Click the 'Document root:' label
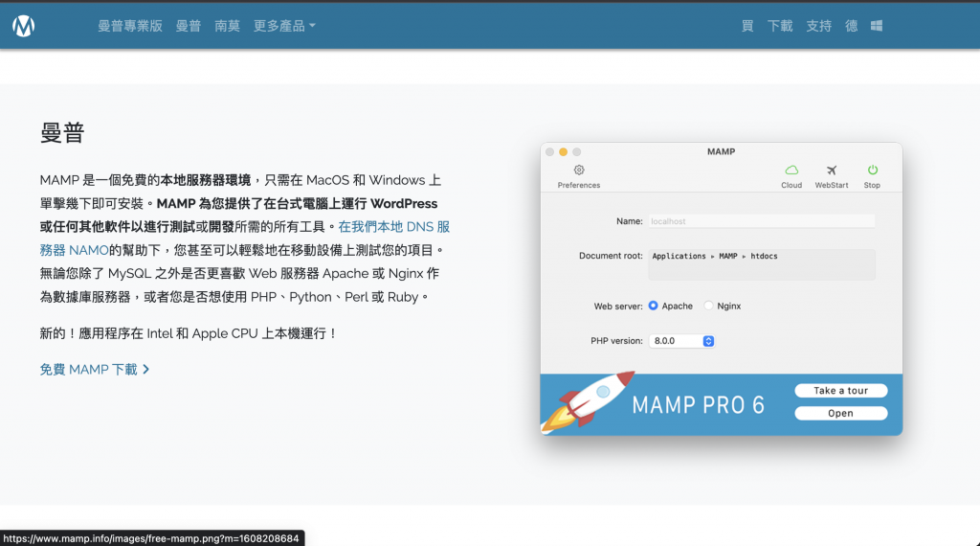This screenshot has width=980, height=546. pos(611,256)
